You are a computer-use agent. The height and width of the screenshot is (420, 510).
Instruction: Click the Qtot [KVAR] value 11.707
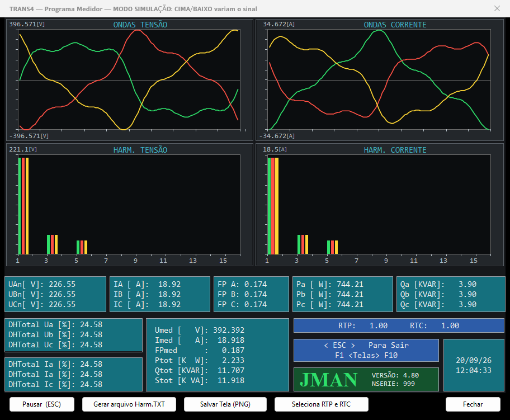[x=231, y=371]
